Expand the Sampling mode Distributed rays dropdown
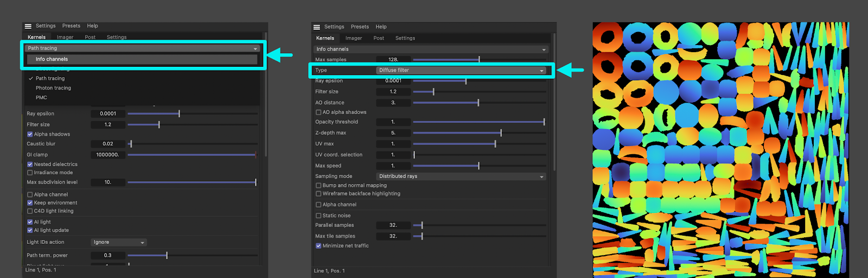 (x=461, y=176)
